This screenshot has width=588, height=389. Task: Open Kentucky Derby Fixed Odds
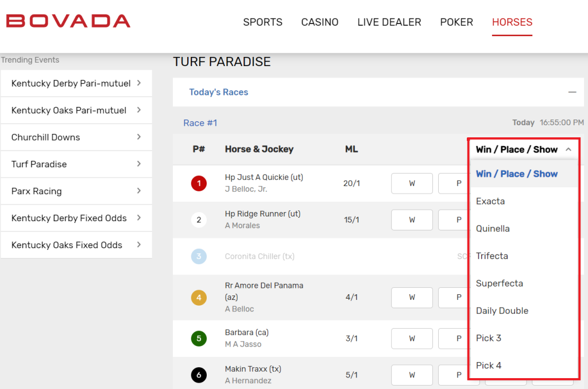tap(76, 218)
